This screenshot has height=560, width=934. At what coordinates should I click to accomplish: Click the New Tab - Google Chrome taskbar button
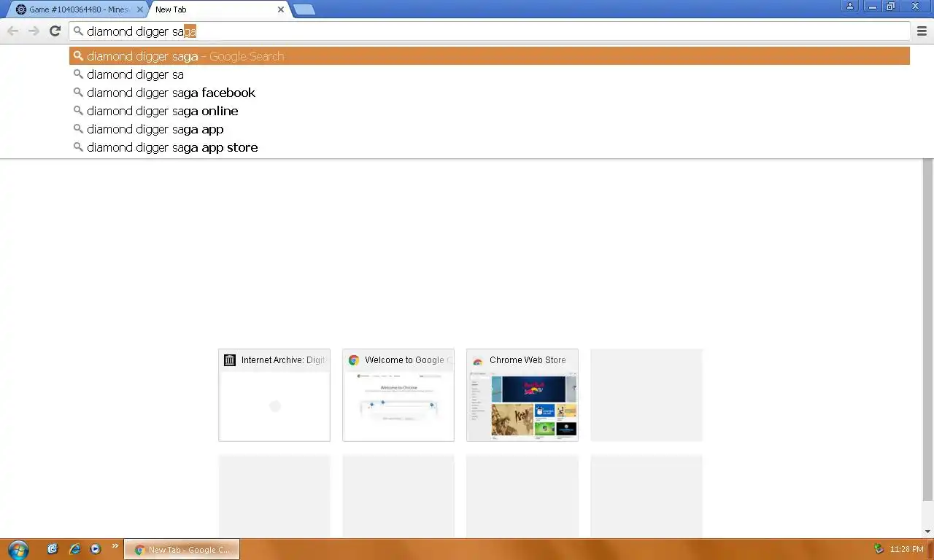[x=182, y=550]
